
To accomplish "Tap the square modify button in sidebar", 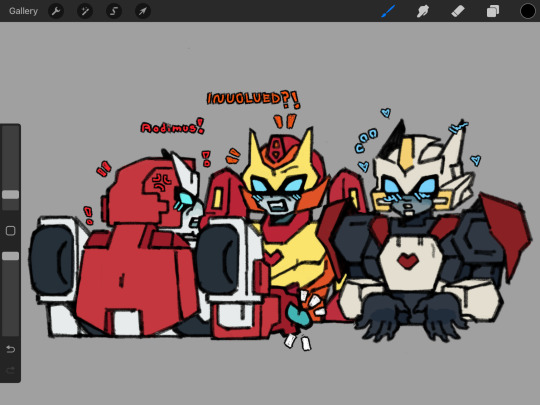I will (10, 230).
